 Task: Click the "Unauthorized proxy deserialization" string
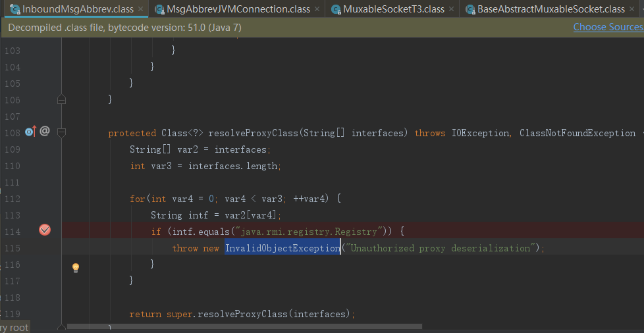click(441, 248)
